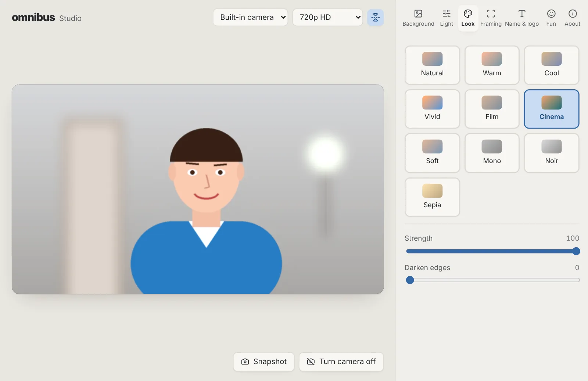Select the Vivid look

[432, 109]
